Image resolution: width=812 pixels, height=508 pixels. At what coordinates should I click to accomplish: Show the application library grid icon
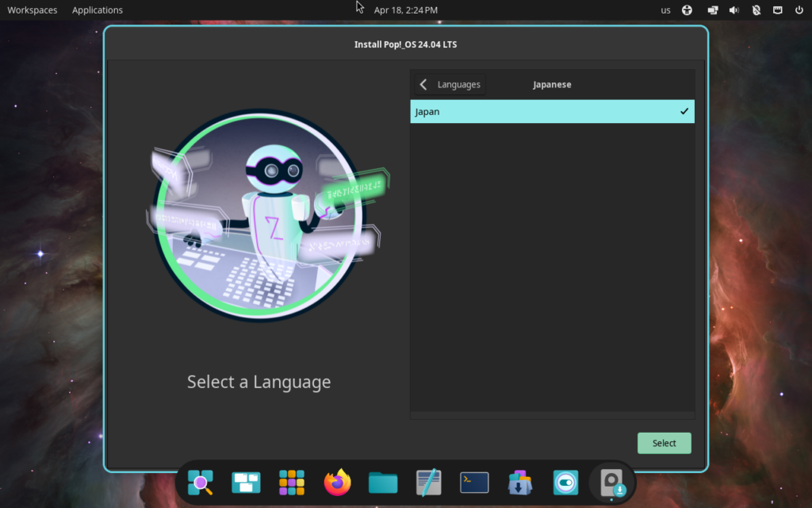click(x=292, y=482)
